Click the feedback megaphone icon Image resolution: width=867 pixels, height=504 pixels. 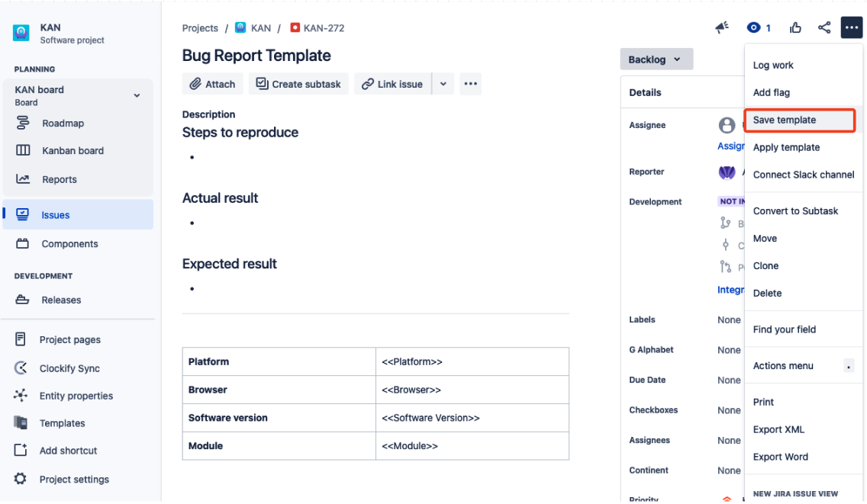[x=722, y=28]
